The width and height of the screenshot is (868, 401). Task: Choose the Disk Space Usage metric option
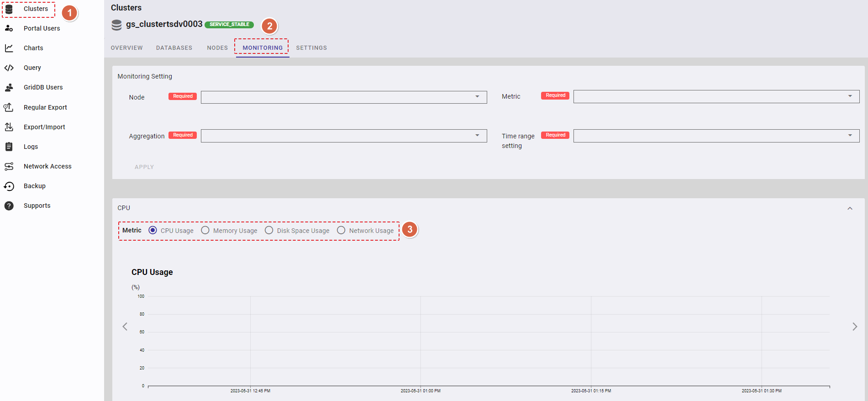pos(269,230)
